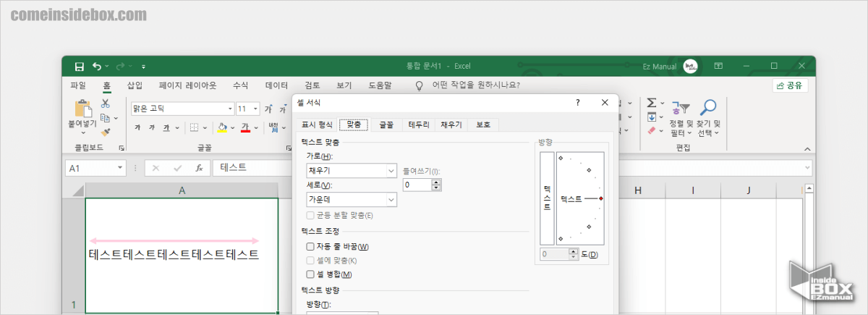This screenshot has width=868, height=315.
Task: Click cell A1 containing 테스트 text
Action: (x=182, y=255)
